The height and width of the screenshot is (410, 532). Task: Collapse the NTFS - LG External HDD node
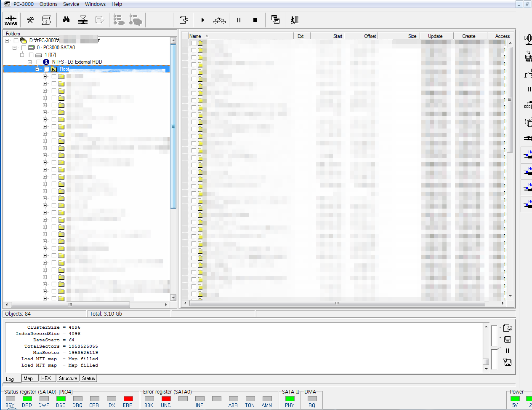click(x=29, y=62)
